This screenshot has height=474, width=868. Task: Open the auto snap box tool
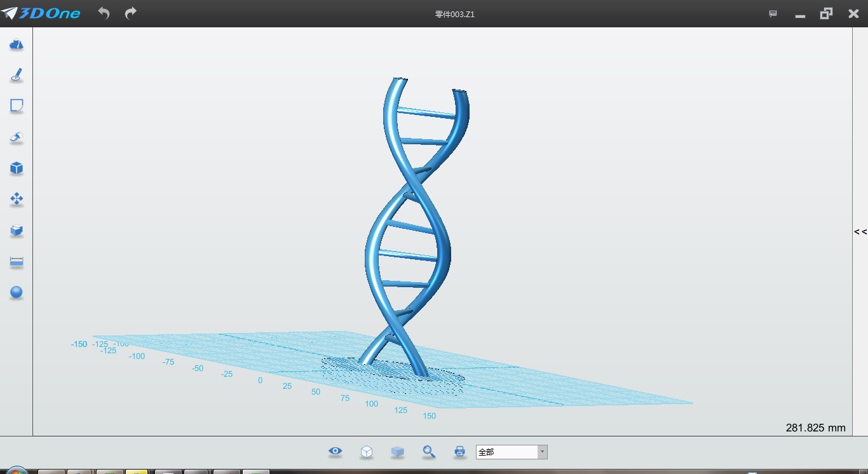pos(17,231)
